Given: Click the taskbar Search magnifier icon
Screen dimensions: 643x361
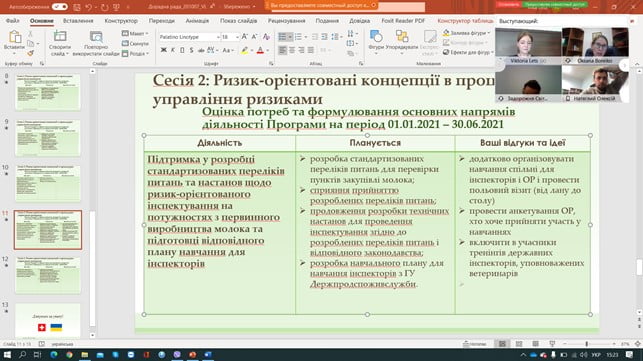Looking at the screenshot, I should tap(23, 354).
